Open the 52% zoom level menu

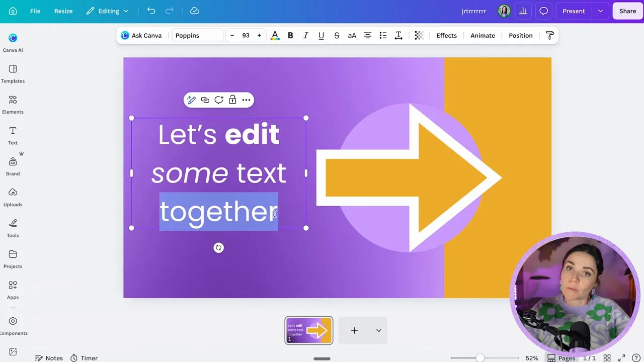(532, 358)
